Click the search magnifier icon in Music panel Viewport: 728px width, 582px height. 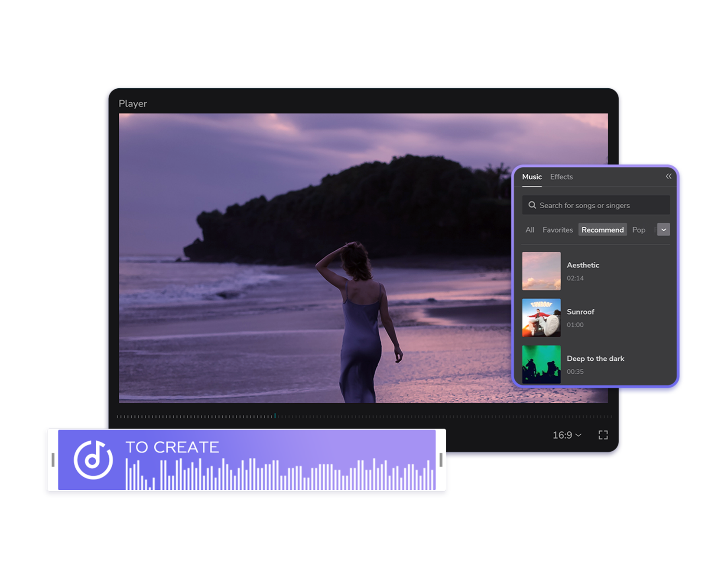click(533, 205)
